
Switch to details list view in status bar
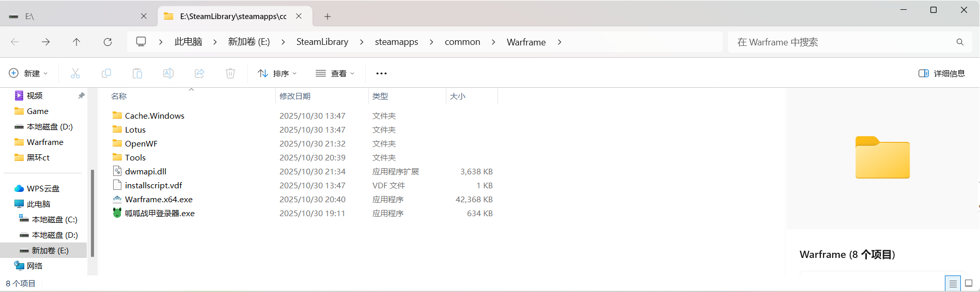click(x=953, y=283)
